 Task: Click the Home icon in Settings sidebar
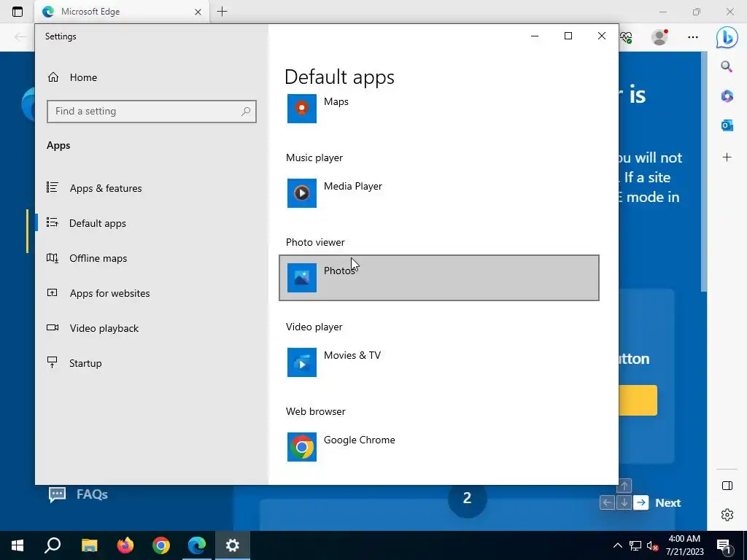tap(53, 77)
